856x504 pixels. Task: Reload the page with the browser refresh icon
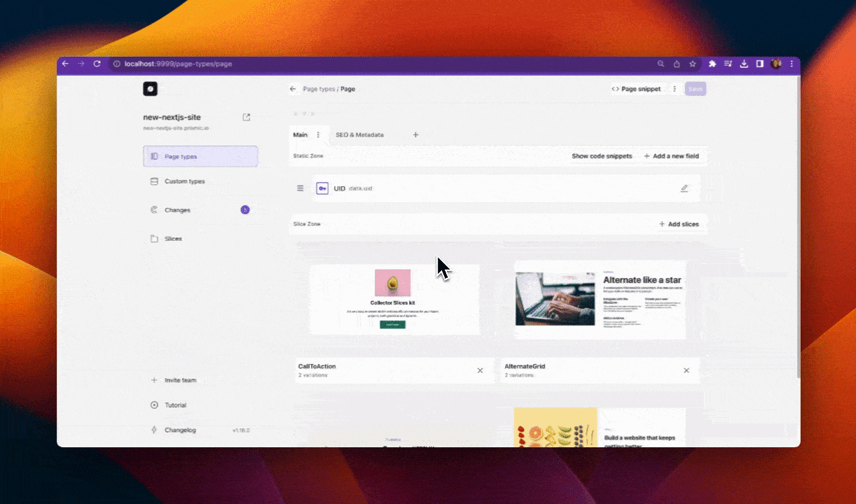coord(97,64)
